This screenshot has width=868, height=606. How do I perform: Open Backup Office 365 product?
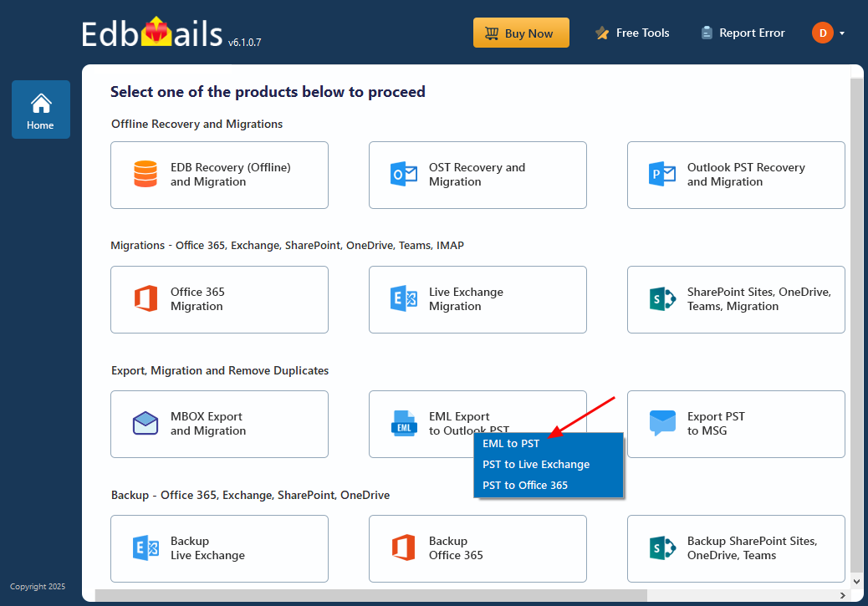point(477,548)
